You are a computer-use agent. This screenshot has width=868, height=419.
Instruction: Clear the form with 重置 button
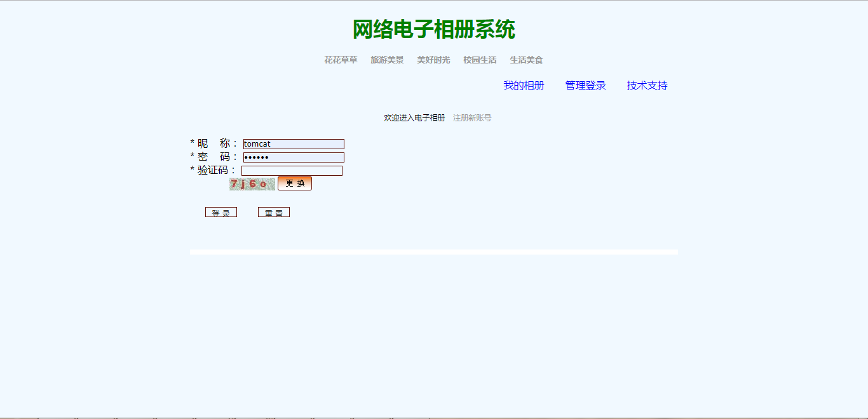pyautogui.click(x=274, y=213)
